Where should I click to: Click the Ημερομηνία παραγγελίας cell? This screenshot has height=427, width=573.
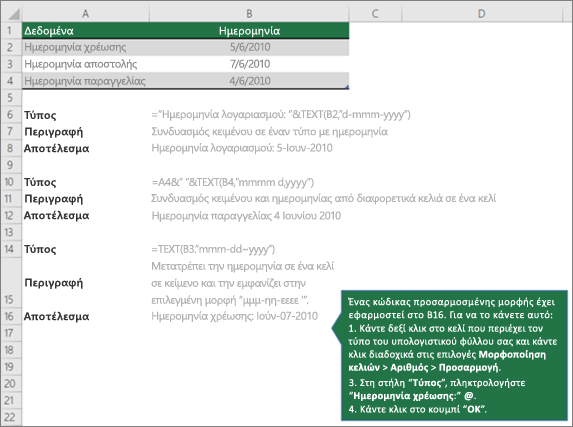point(86,81)
